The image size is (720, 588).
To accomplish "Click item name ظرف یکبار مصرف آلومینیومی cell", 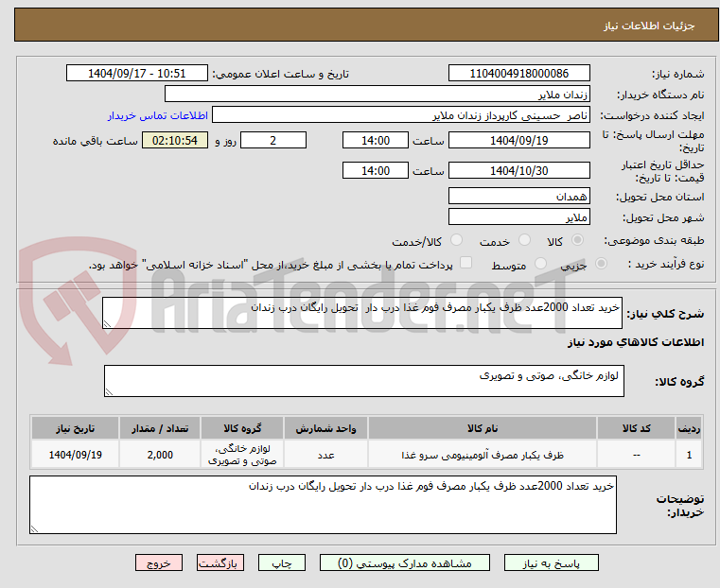I will (x=483, y=455).
